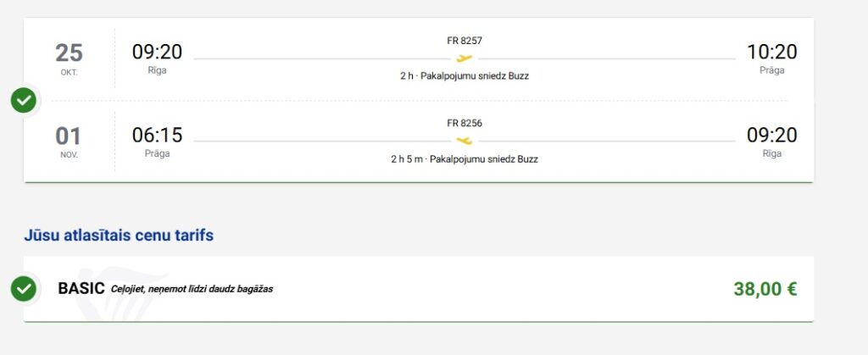Image resolution: width=868 pixels, height=355 pixels.
Task: Click the '2 h 5 m · Pakalpojumu sniedz Buzz' text
Action: (465, 158)
